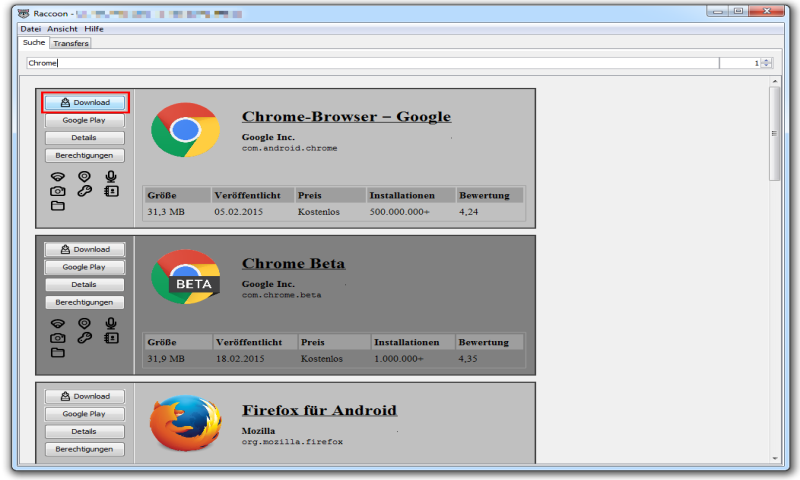Download the Chrome-Browser app
The width and height of the screenshot is (800, 480).
point(85,103)
